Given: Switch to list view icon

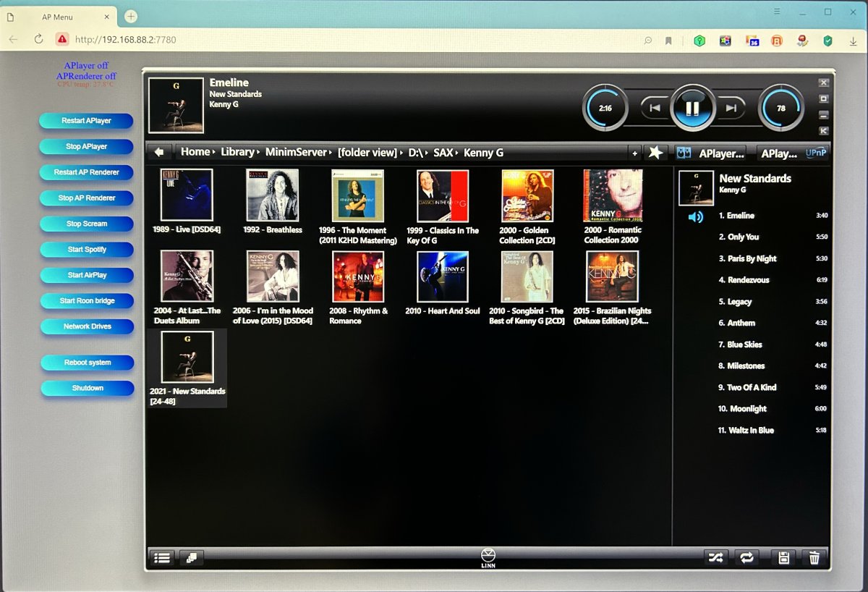Looking at the screenshot, I should point(162,558).
